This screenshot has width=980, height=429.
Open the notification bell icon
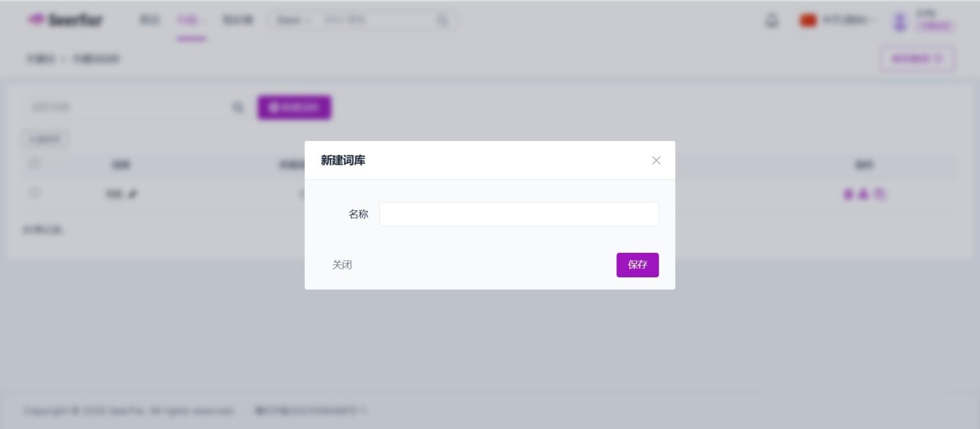[772, 20]
